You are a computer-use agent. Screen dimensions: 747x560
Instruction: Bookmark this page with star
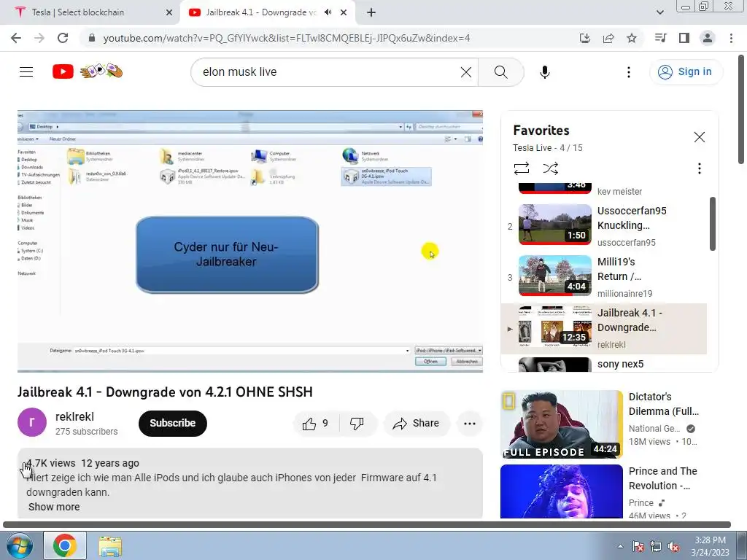pyautogui.click(x=632, y=38)
